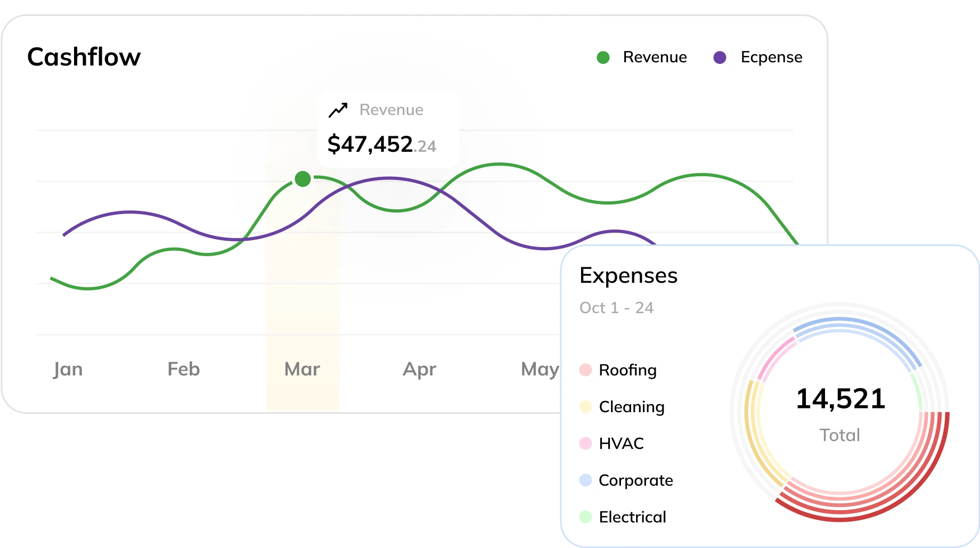Select the purple Ecpense legend dot
Screen dimensions: 980x548
pyautogui.click(x=720, y=58)
